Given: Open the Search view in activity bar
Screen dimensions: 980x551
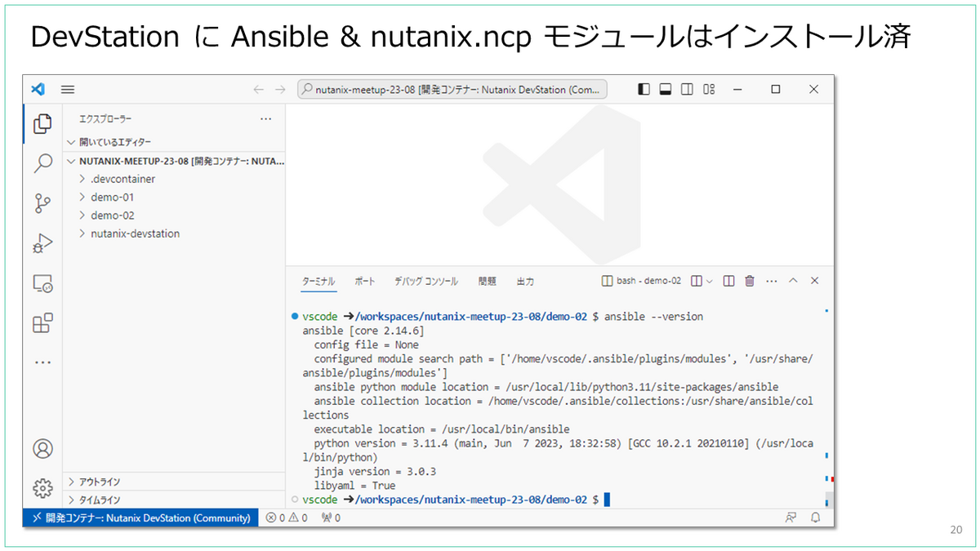Looking at the screenshot, I should coord(42,164).
